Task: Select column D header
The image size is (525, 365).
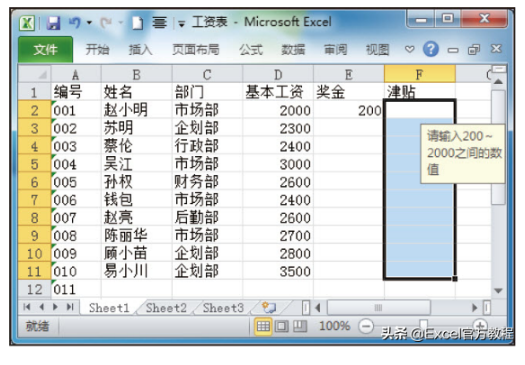Action: (278, 74)
